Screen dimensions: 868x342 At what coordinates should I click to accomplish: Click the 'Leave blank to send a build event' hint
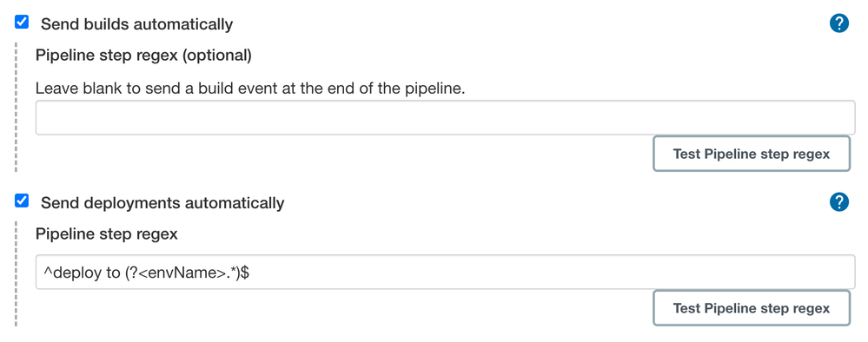(x=250, y=89)
